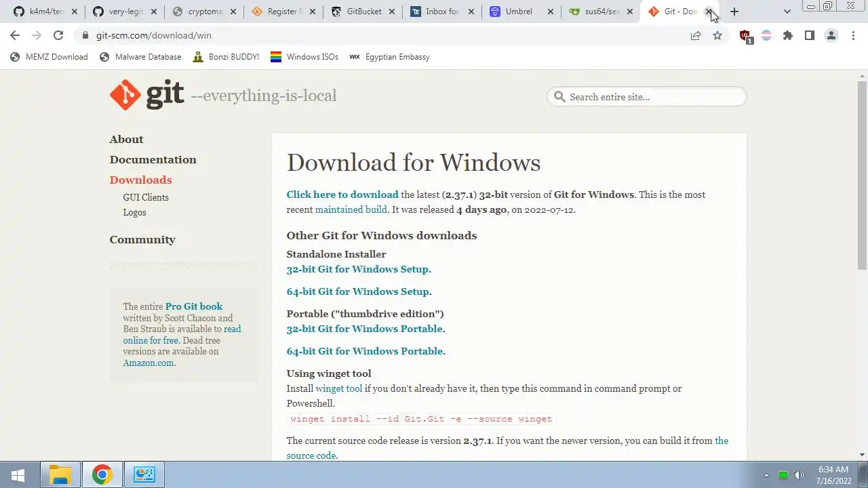Open MEMZ Download bookmark

pyautogui.click(x=49, y=57)
